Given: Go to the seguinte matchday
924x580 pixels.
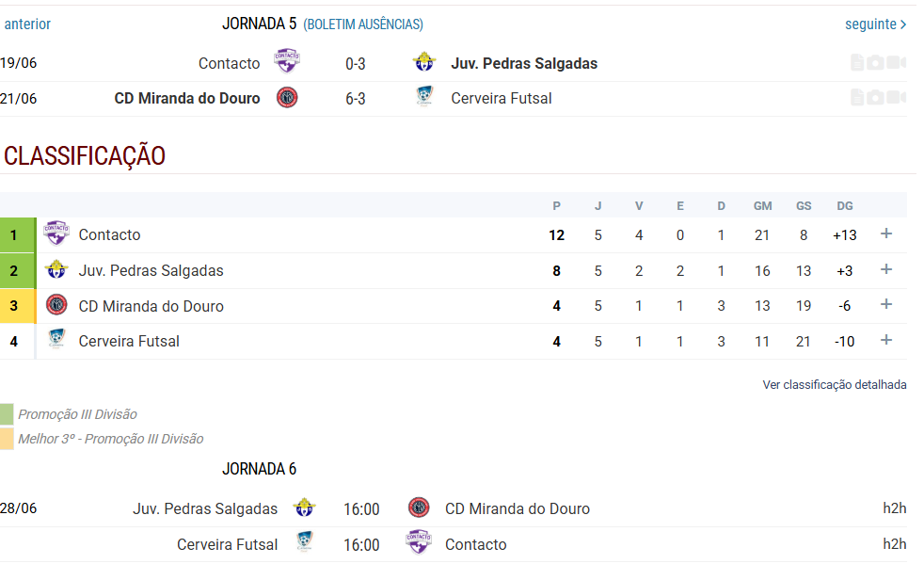Looking at the screenshot, I should click(876, 24).
